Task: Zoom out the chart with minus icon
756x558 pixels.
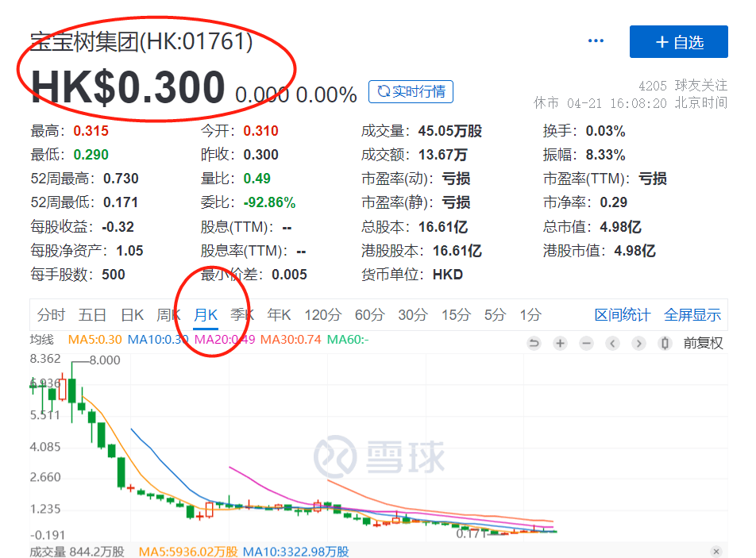Action: [586, 343]
